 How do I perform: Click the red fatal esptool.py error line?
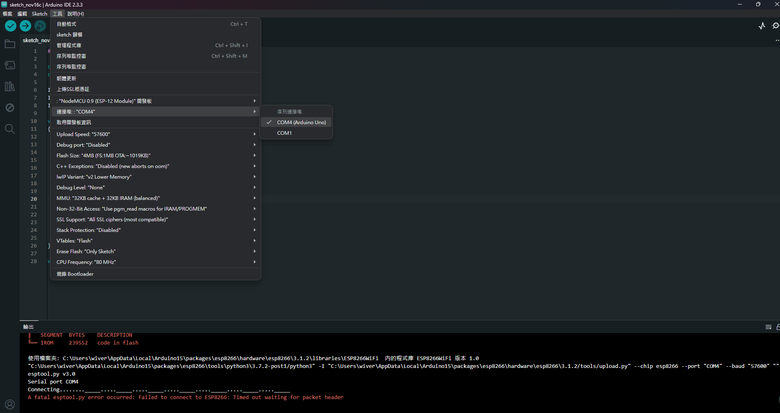186,398
